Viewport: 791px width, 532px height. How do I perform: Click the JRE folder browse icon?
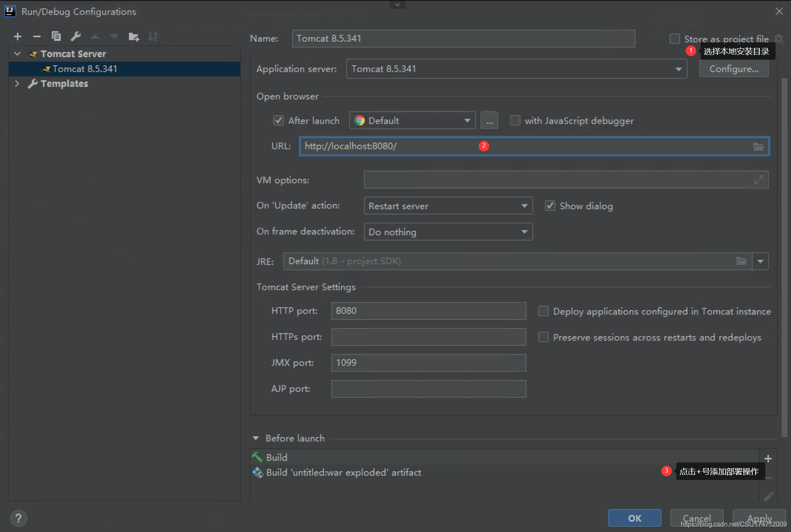coord(741,261)
